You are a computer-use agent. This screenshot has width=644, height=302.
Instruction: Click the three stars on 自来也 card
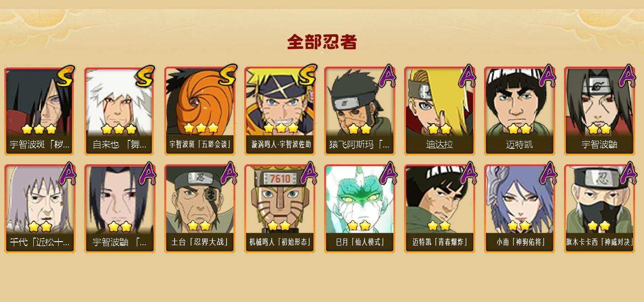click(x=119, y=129)
